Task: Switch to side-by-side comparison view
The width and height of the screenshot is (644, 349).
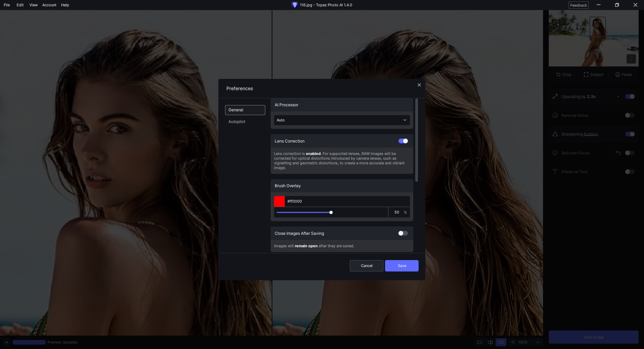Action: point(501,342)
